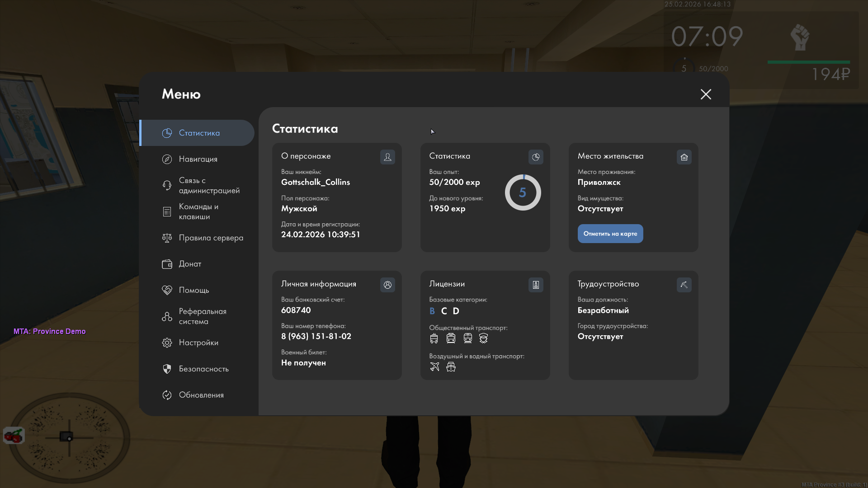Switch to the Безопасность section
The width and height of the screenshot is (868, 488).
point(203,369)
